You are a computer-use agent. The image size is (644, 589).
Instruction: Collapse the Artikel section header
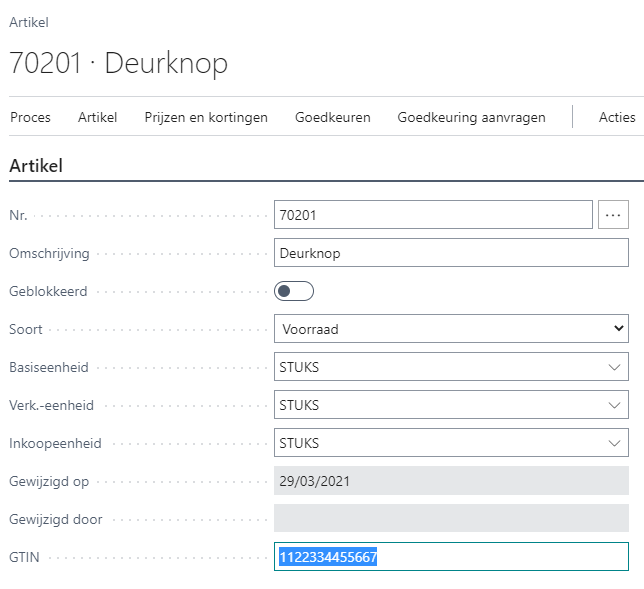[36, 166]
